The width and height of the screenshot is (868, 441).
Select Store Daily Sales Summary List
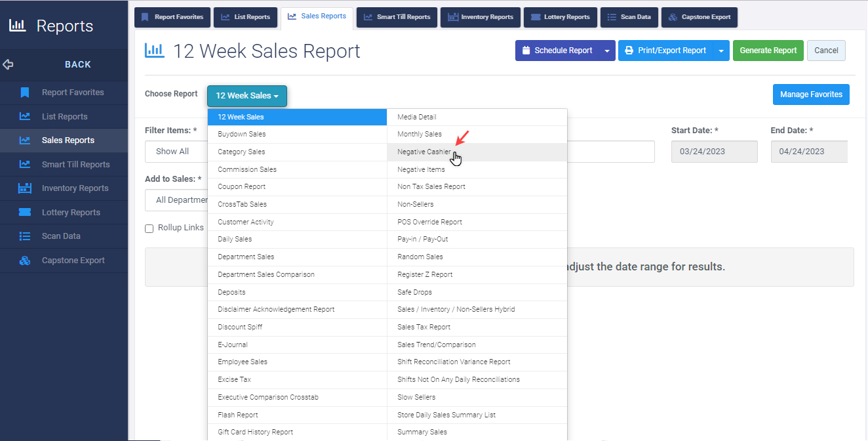(477, 415)
